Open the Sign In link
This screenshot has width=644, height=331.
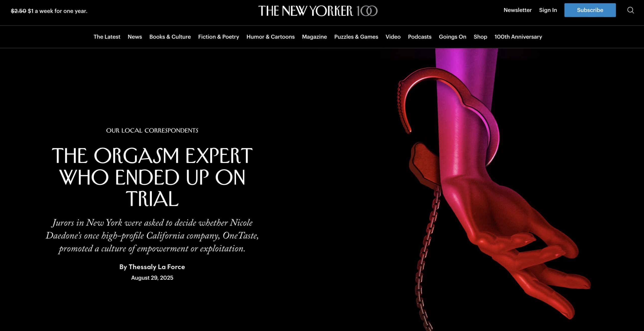tap(548, 10)
